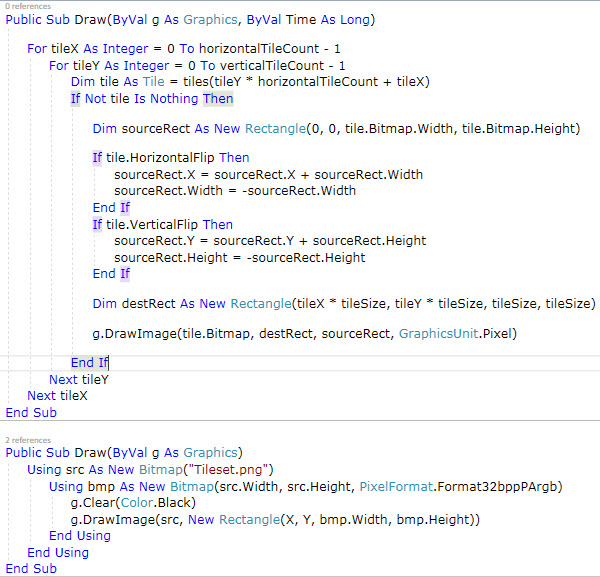Click the 'HorizontalFlip' property
The width and height of the screenshot is (600, 577).
point(172,158)
